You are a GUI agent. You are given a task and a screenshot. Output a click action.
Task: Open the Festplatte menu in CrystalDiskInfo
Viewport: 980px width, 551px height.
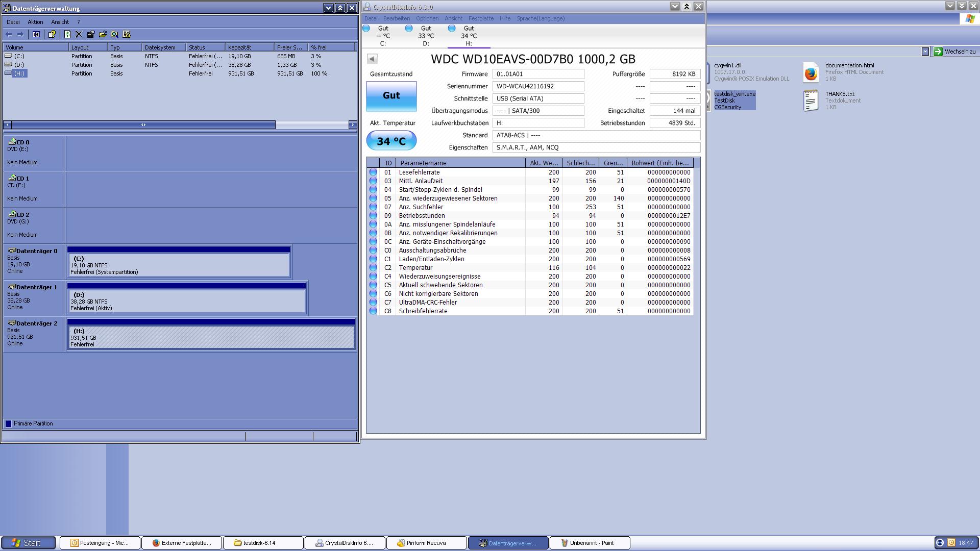coord(480,18)
